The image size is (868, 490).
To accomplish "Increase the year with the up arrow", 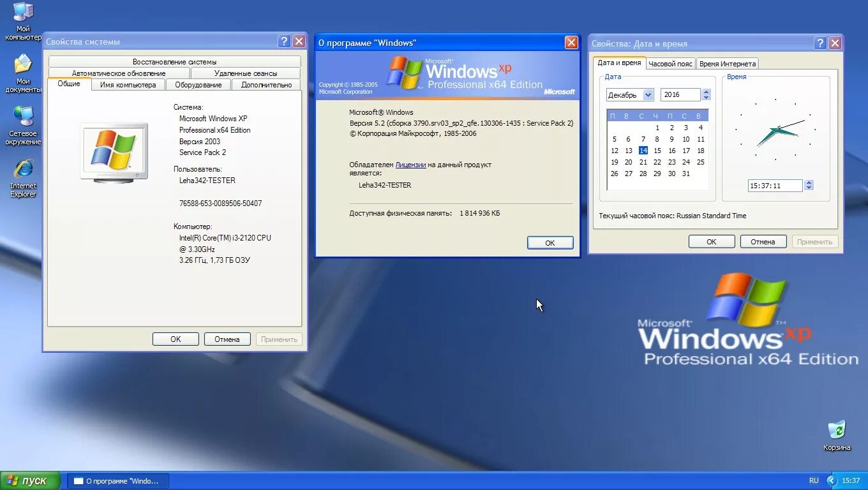I will [706, 92].
